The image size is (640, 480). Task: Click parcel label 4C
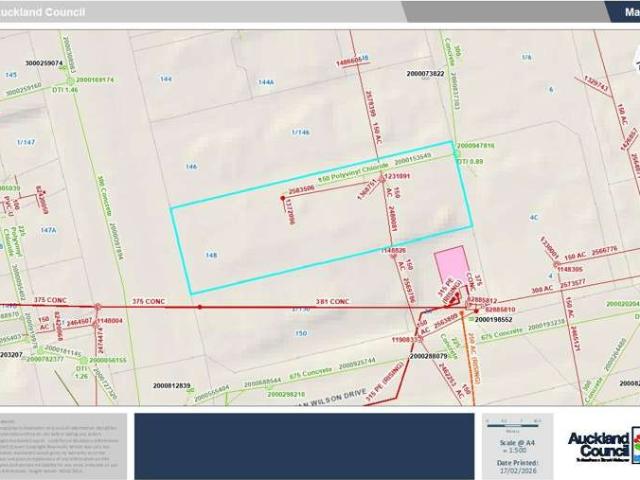pyautogui.click(x=534, y=218)
